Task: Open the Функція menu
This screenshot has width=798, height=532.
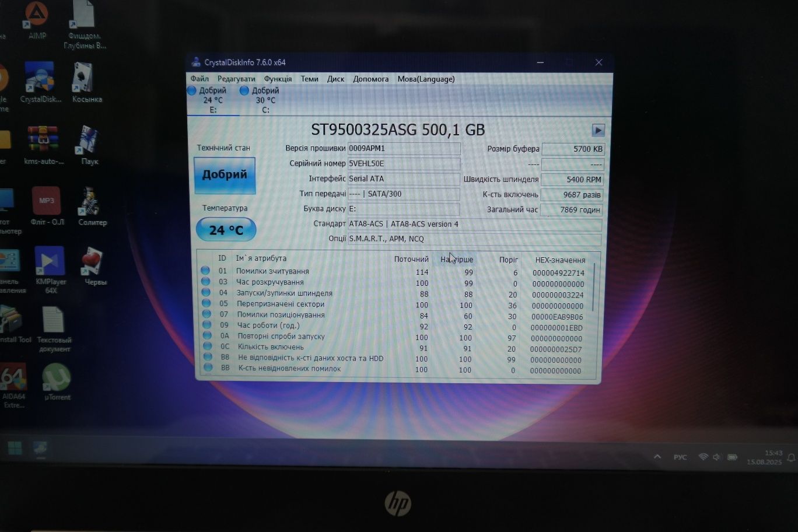Action: [278, 79]
